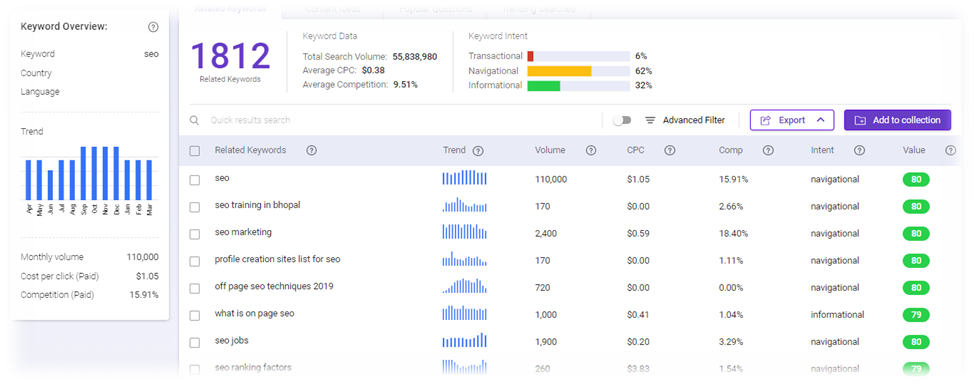
Task: Click keyword 'seo marketing'
Action: tap(244, 232)
